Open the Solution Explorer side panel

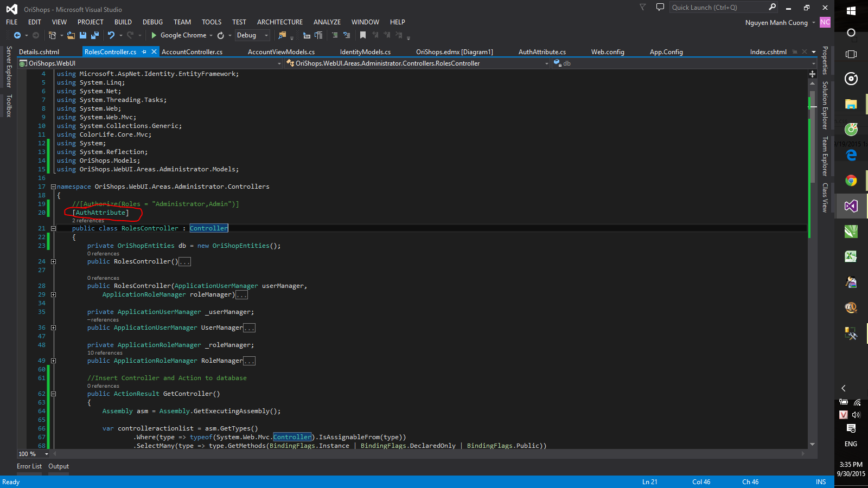click(x=825, y=105)
